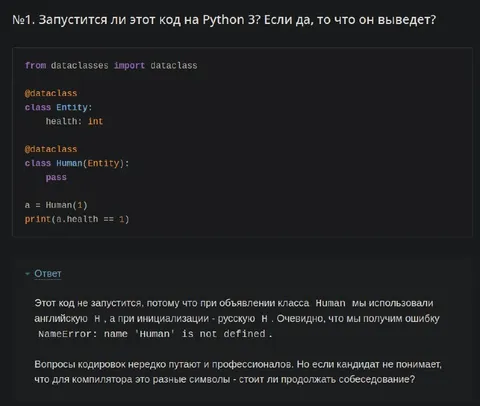Image resolution: width=480 pixels, height=406 pixels.
Task: Click the 'class Human(Entity):' code line
Action: coord(77,163)
